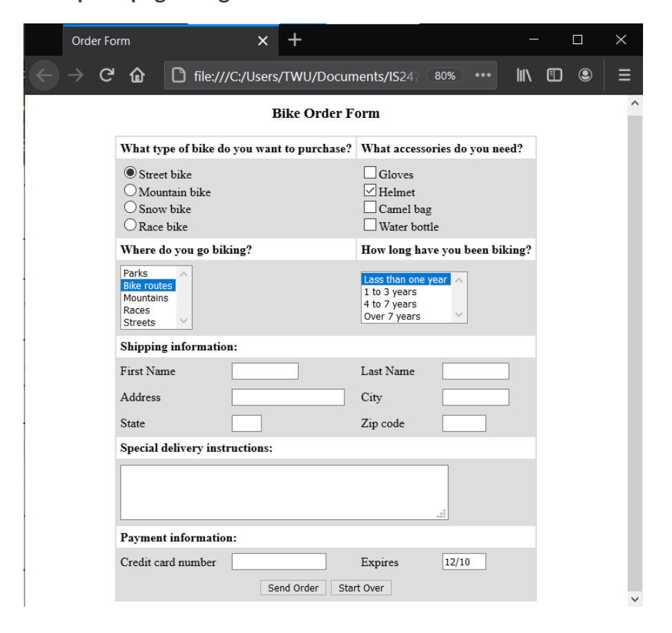
Task: Click down arrow of biking duration list
Action: (459, 315)
